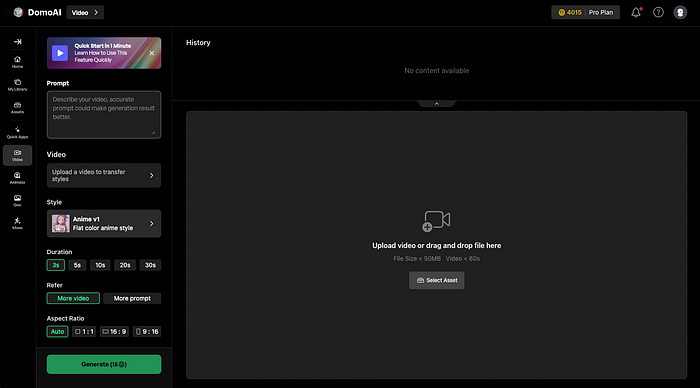Go to Home in the sidebar
Image resolution: width=700 pixels, height=388 pixels.
(x=17, y=62)
